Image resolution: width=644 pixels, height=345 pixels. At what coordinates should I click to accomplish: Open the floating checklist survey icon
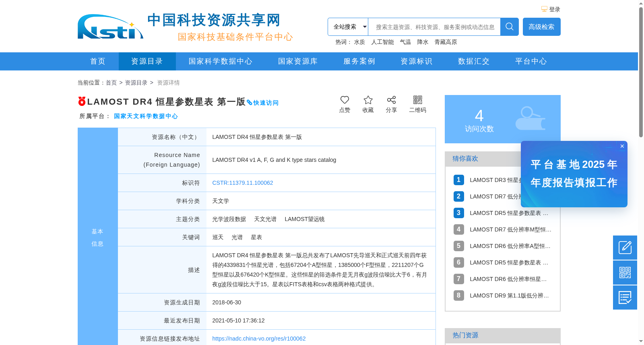pos(625,297)
